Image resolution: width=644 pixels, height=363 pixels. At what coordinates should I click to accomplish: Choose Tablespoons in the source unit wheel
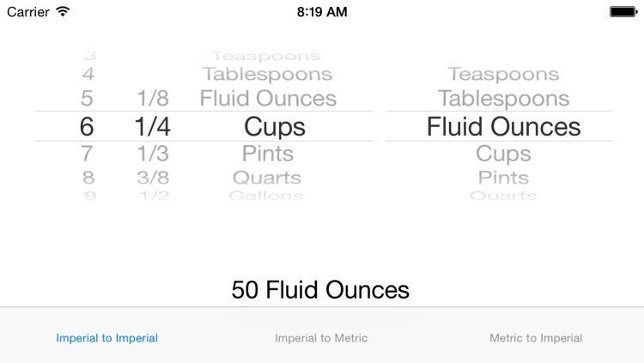tap(267, 75)
